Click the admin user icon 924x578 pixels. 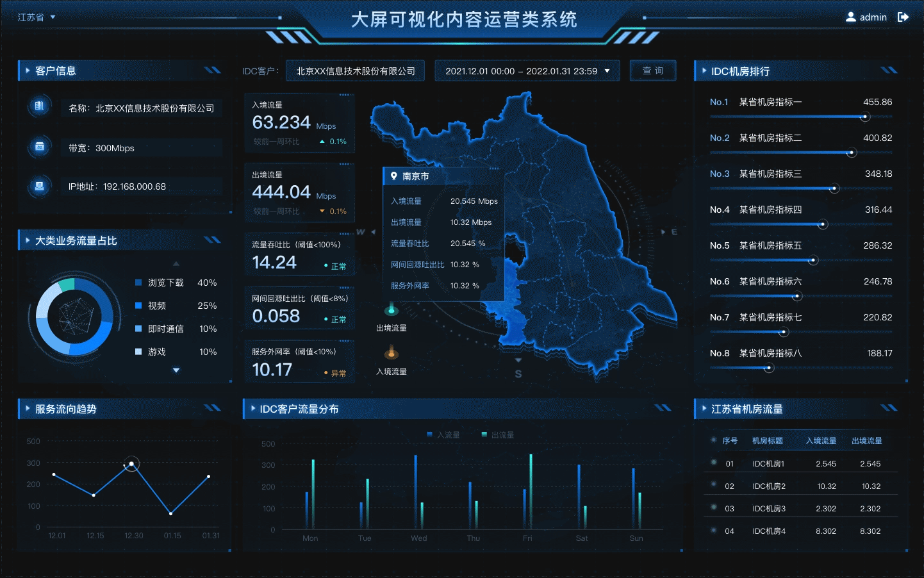coord(851,17)
